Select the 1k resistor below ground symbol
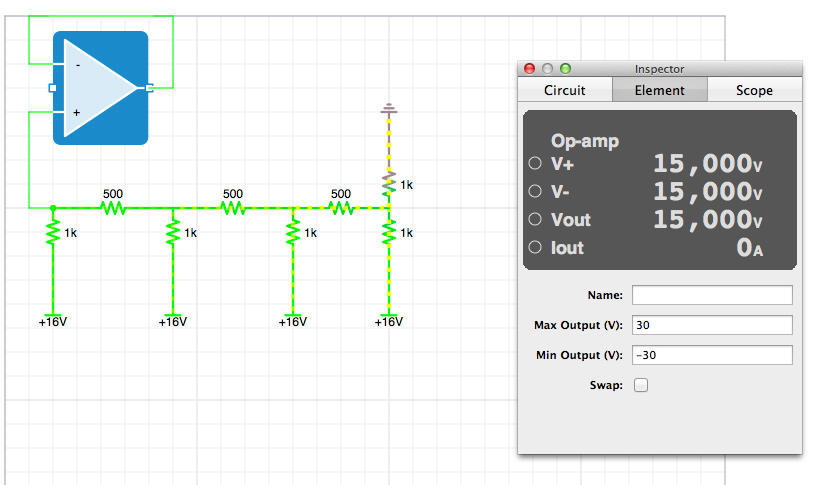The width and height of the screenshot is (835, 485). [389, 184]
